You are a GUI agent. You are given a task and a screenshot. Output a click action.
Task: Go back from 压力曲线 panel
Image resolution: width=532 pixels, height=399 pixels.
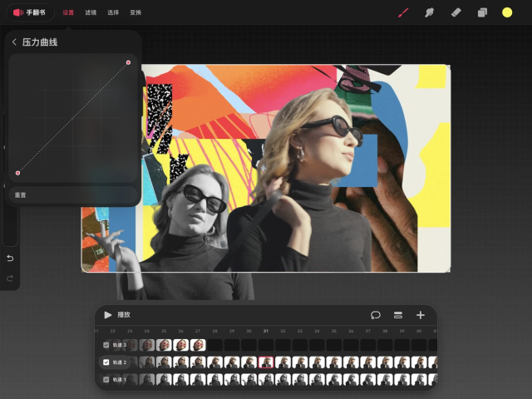coord(14,42)
